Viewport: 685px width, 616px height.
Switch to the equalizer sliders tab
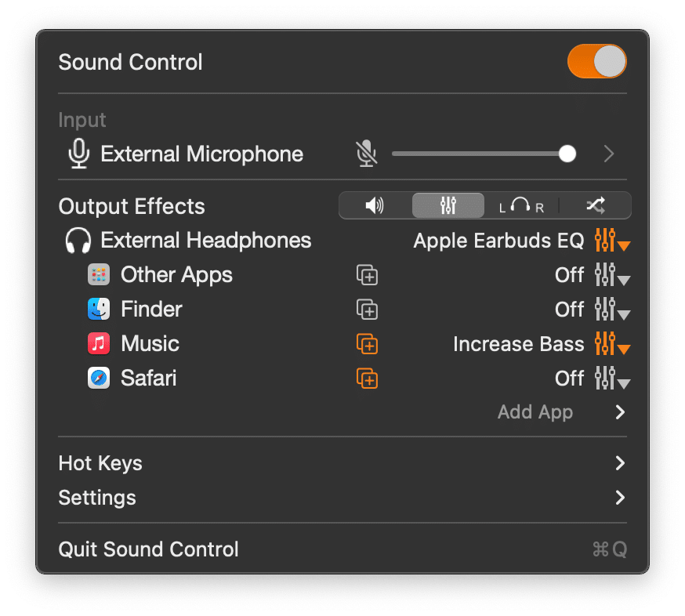coord(448,205)
